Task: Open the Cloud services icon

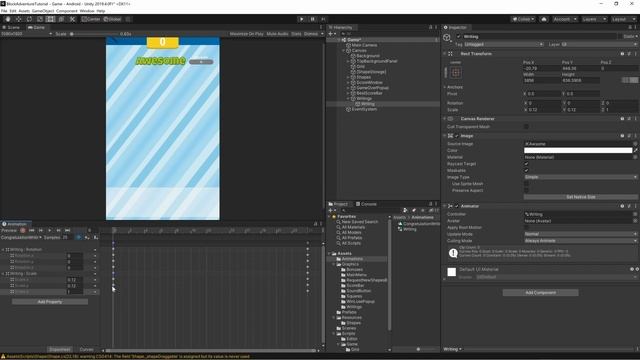Action: [544, 19]
